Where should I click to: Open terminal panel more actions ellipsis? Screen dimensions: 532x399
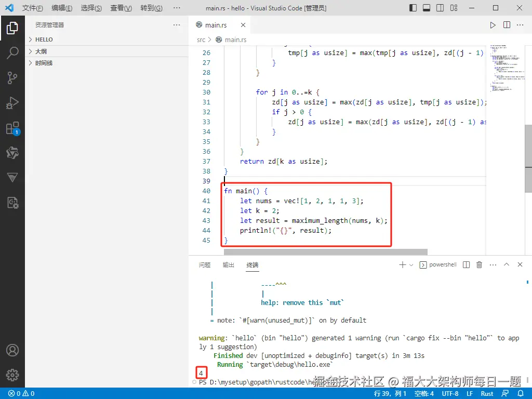493,264
